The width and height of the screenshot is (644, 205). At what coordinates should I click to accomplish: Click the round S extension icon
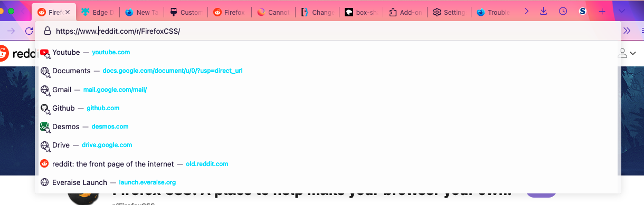(x=583, y=11)
